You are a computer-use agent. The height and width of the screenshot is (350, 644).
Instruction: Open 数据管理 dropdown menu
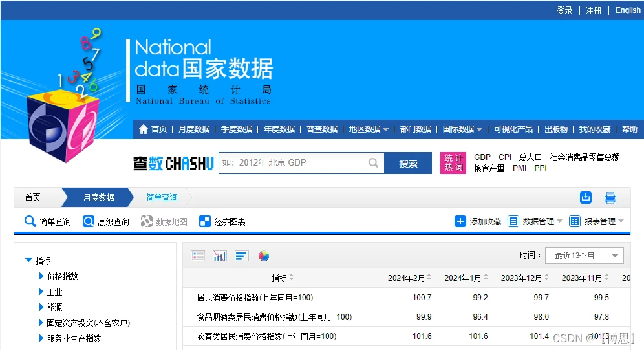pyautogui.click(x=535, y=221)
